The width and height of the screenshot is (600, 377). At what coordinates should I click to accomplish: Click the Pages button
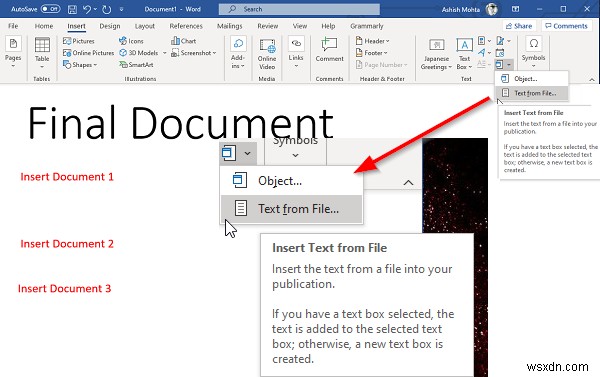(x=13, y=53)
